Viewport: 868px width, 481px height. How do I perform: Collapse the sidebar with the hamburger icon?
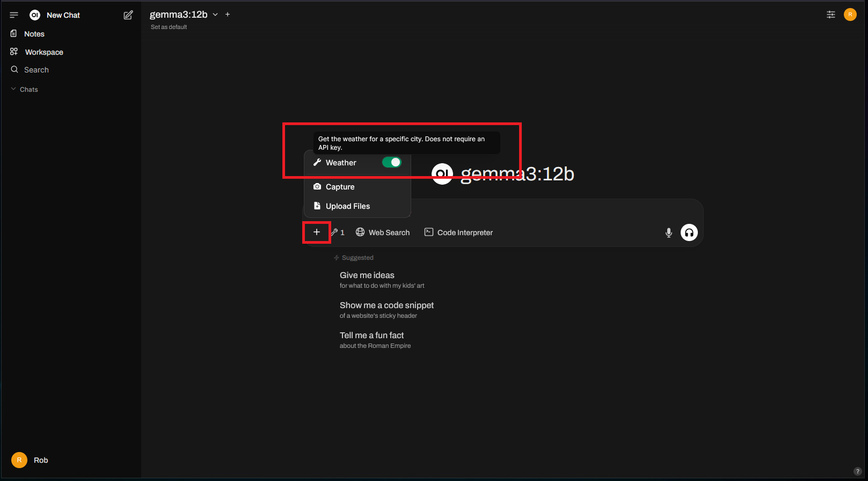pos(14,15)
